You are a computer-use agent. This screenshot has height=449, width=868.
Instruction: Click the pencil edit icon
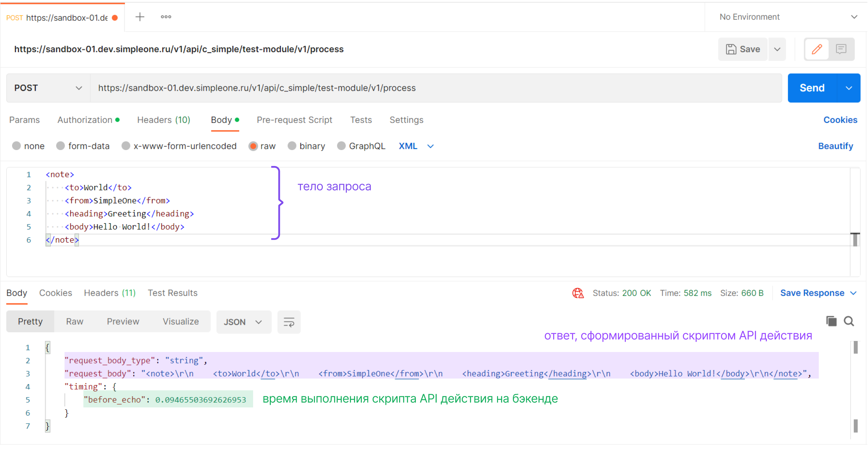click(x=816, y=49)
